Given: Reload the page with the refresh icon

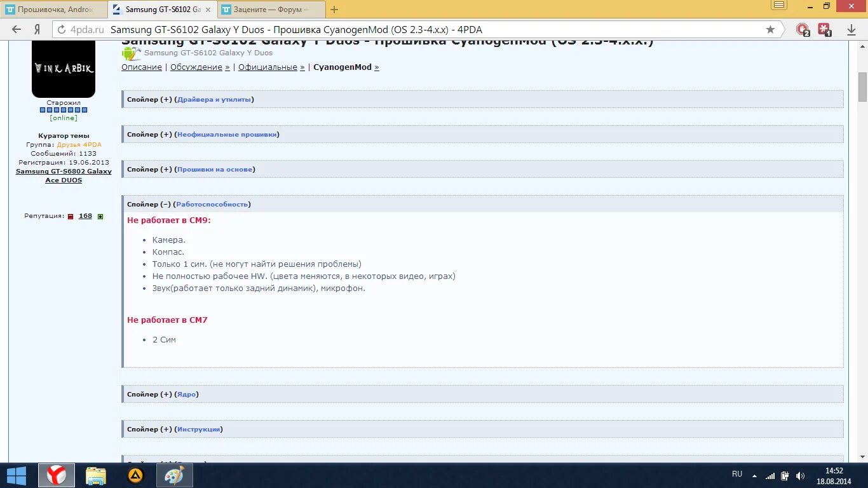Looking at the screenshot, I should click(x=62, y=29).
